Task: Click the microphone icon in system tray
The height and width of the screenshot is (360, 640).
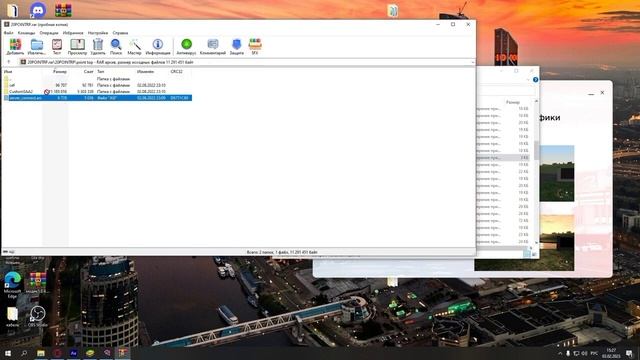Action: pyautogui.click(x=568, y=353)
